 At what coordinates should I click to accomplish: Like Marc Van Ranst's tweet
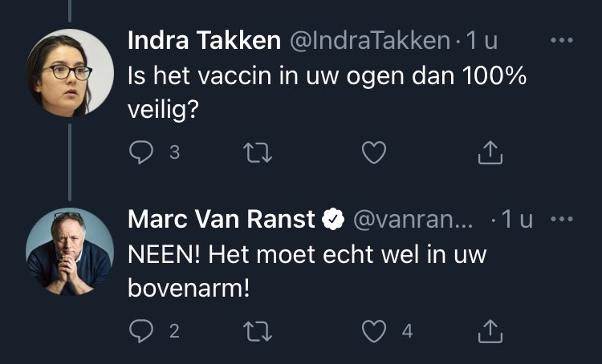coord(374,330)
